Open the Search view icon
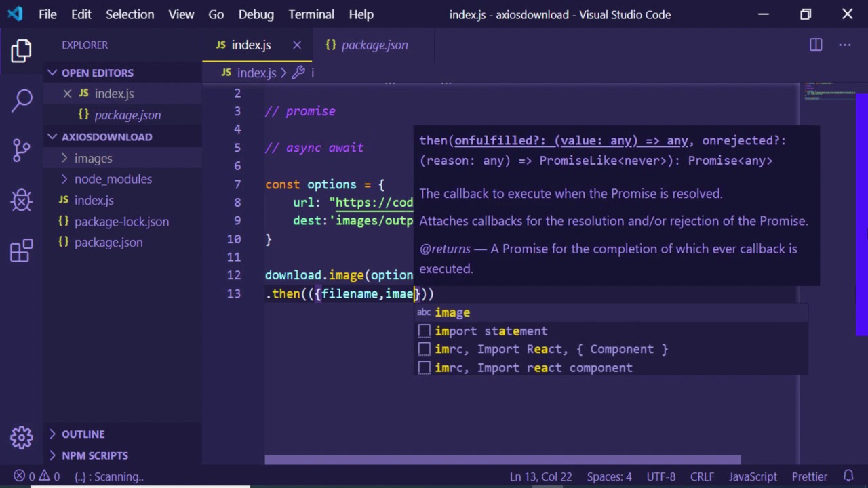 click(21, 100)
